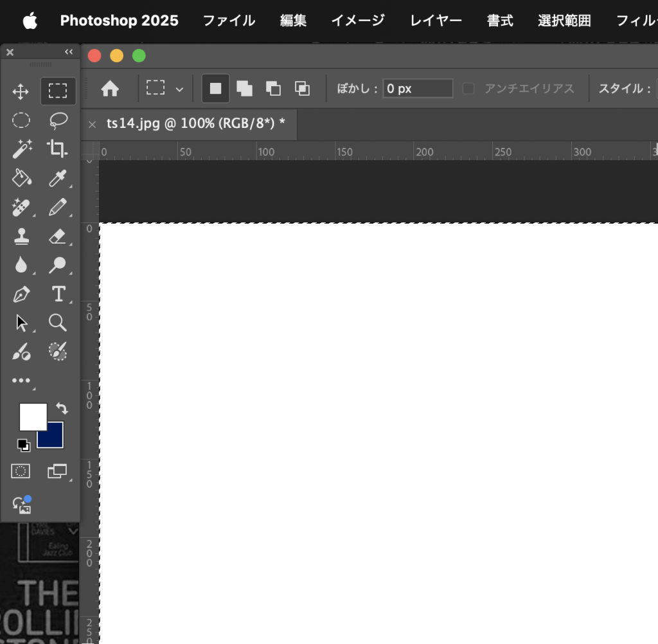
Task: Switch to the ts14.jpg document tab
Action: 195,124
